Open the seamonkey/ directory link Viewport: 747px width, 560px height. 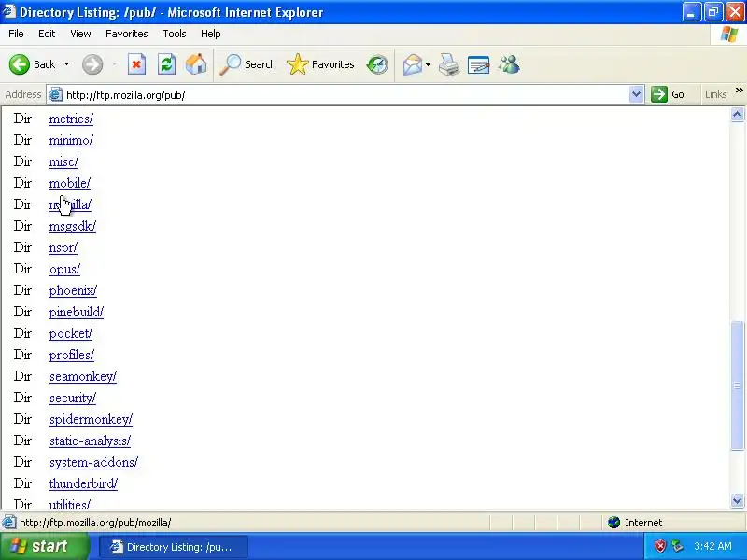83,376
